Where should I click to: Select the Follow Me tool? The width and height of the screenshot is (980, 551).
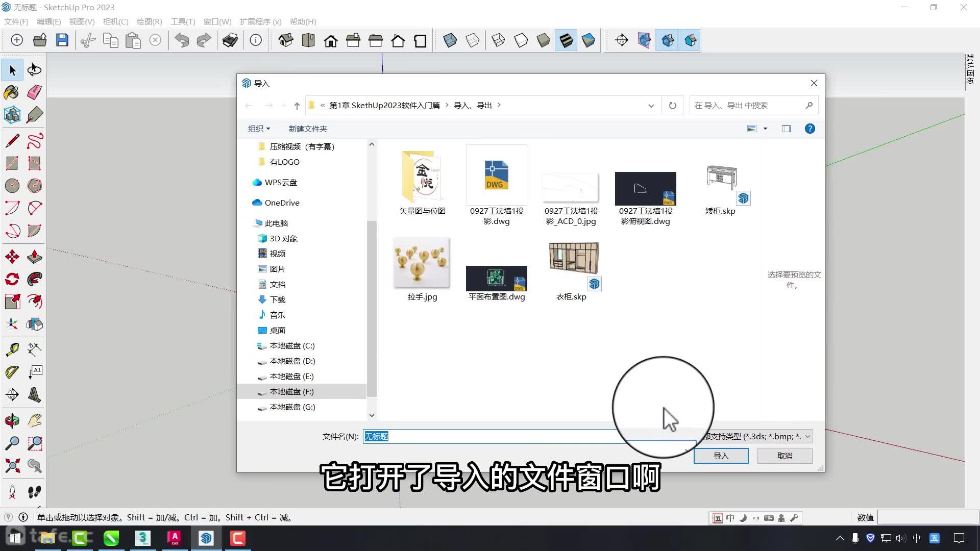34,279
